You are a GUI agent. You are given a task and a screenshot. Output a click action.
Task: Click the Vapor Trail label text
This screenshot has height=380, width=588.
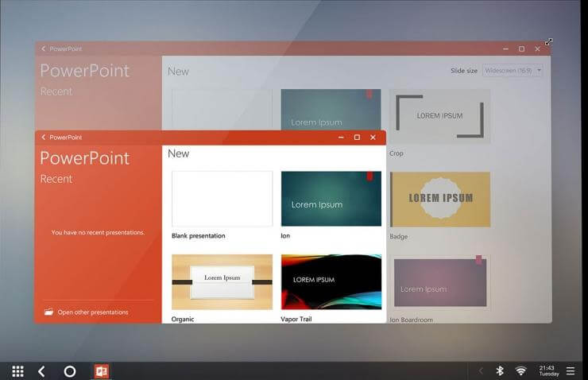coord(296,320)
